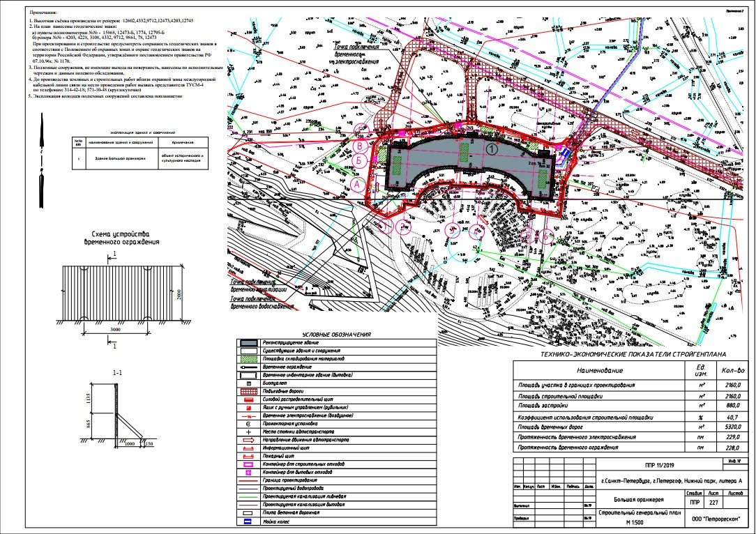
Task: Click the 'Точка подключения временного водоснабжения' label
Action: tap(262, 303)
